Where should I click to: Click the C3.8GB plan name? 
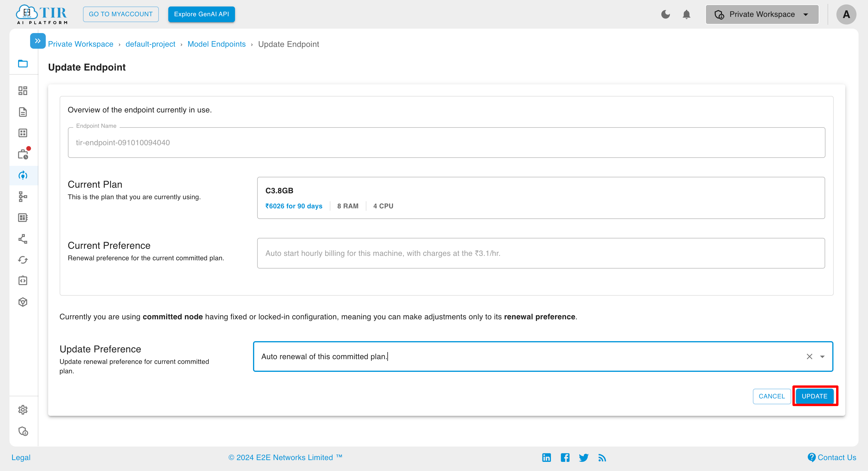click(279, 191)
